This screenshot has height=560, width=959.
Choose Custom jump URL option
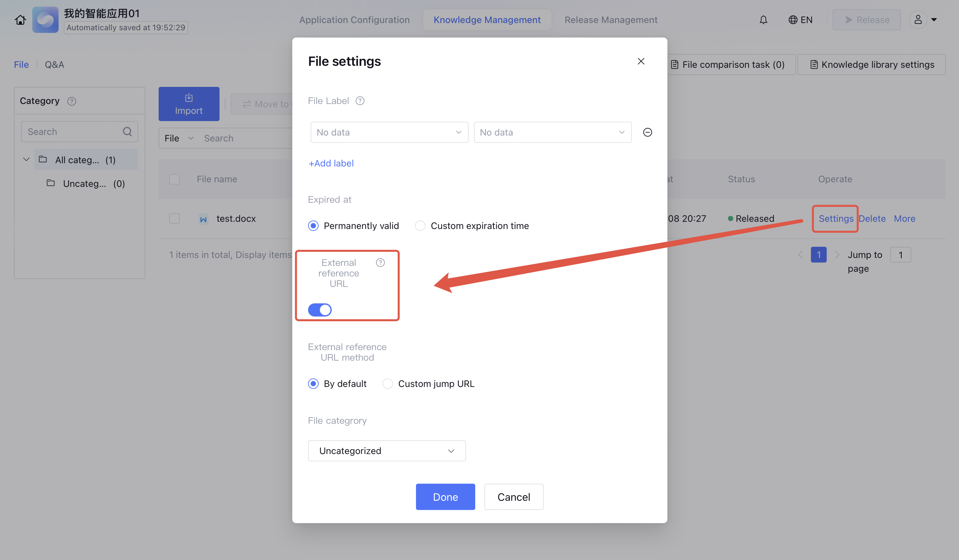point(387,384)
